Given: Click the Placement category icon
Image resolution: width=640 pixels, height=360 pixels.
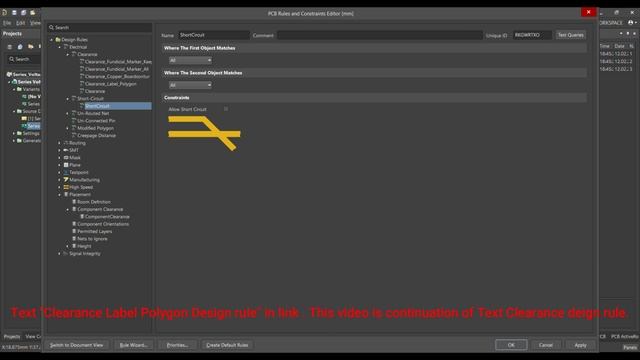Looking at the screenshot, I should click(x=66, y=194).
